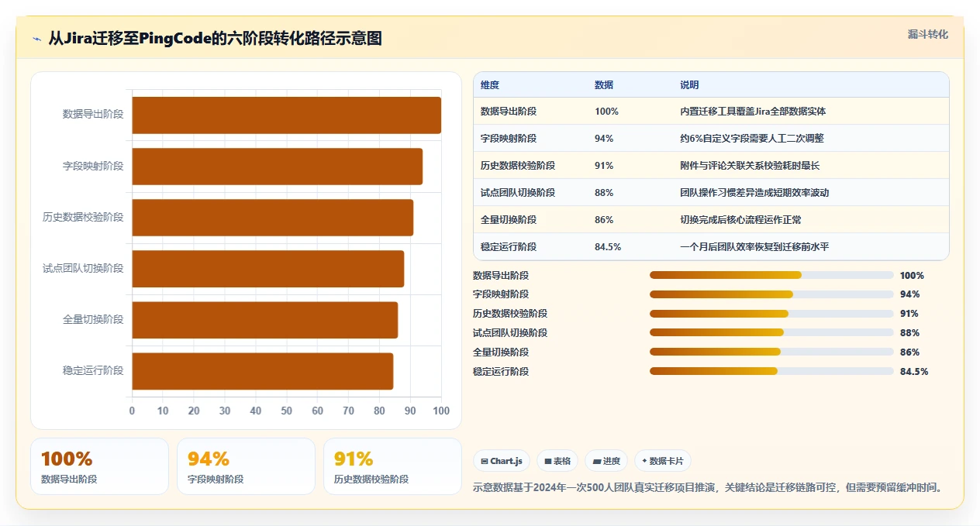Click the chart axis label 全量切换阶段

pyautogui.click(x=93, y=320)
